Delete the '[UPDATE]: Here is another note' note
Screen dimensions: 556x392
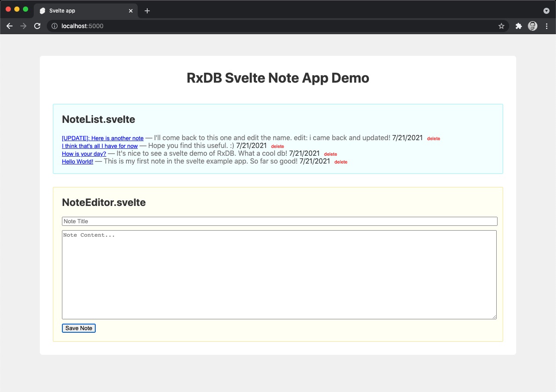click(433, 139)
